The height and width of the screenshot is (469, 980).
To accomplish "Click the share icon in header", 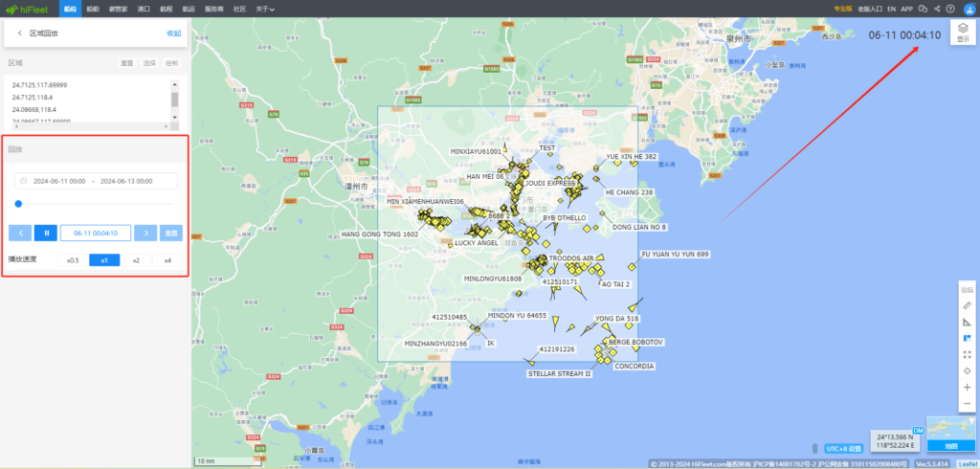I will click(x=937, y=9).
